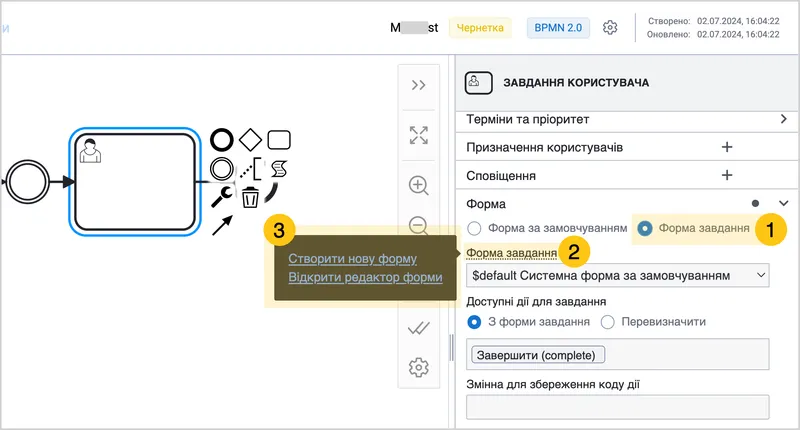Click 'Сповіщення' section header
This screenshot has height=430, width=800.
(501, 176)
